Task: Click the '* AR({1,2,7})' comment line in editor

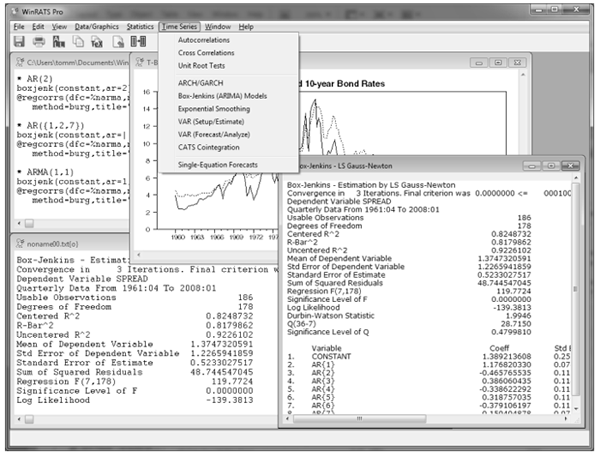Action: [x=50, y=126]
